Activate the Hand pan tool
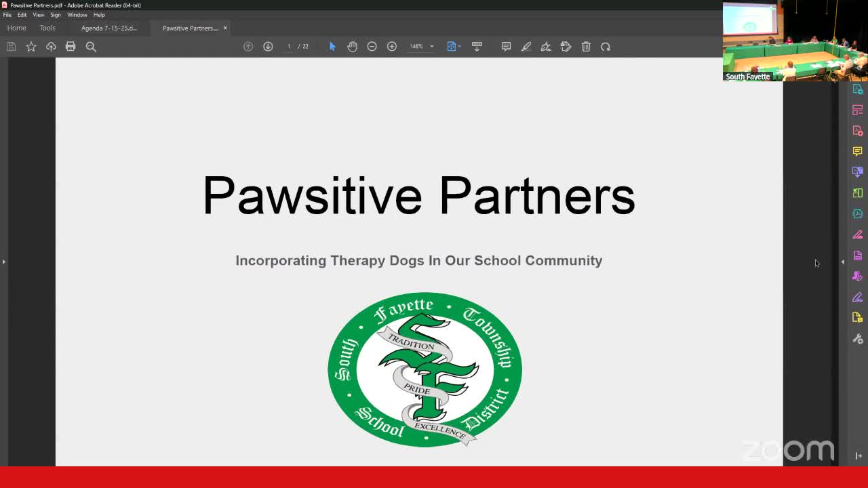 click(352, 47)
